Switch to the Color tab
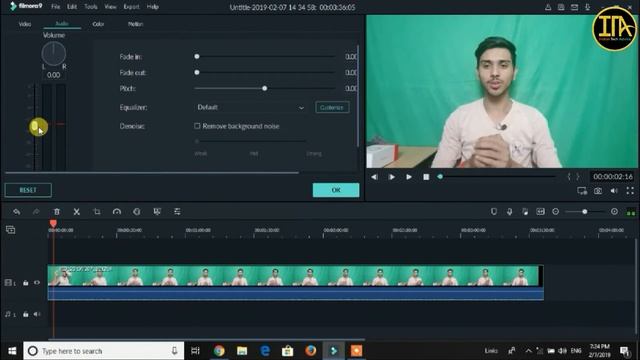 (x=98, y=24)
